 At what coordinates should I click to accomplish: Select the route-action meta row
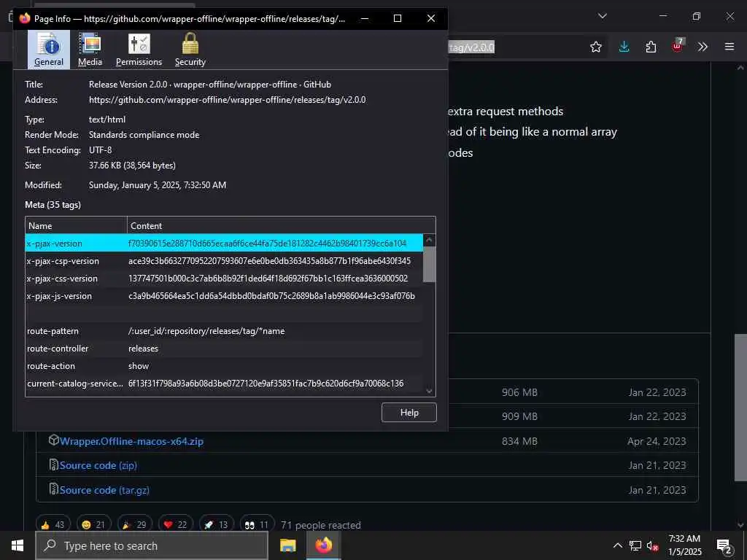224,366
